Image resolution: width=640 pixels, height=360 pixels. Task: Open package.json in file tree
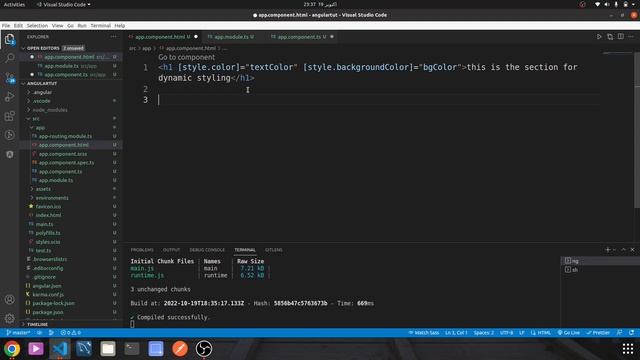coord(48,312)
